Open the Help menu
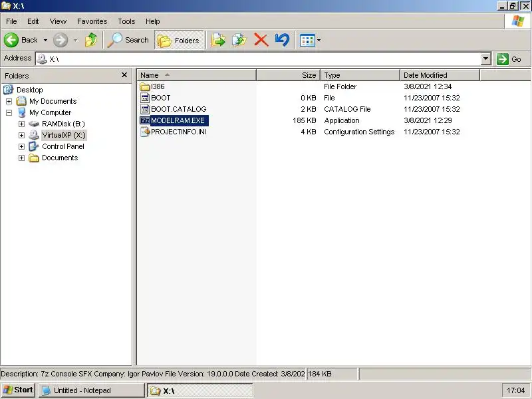Image resolution: width=532 pixels, height=399 pixels. [153, 21]
